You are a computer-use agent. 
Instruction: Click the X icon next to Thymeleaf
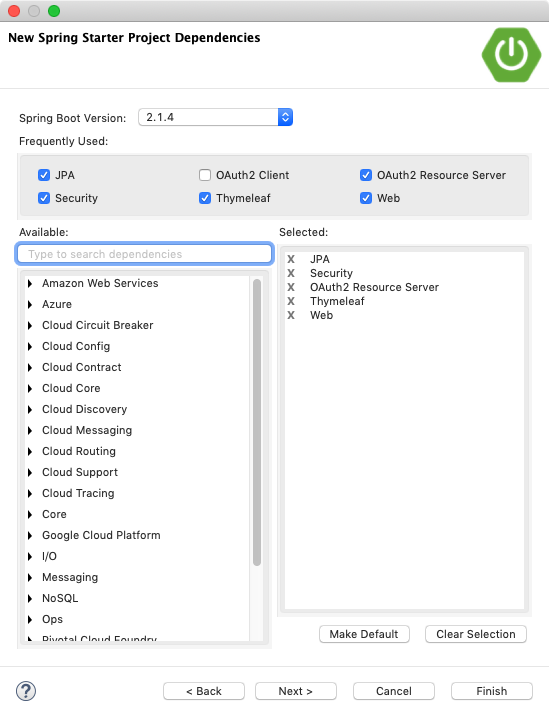[x=291, y=301]
